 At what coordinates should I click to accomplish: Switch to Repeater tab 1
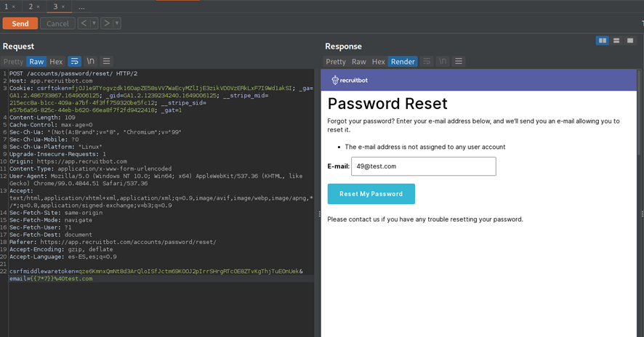[x=6, y=7]
